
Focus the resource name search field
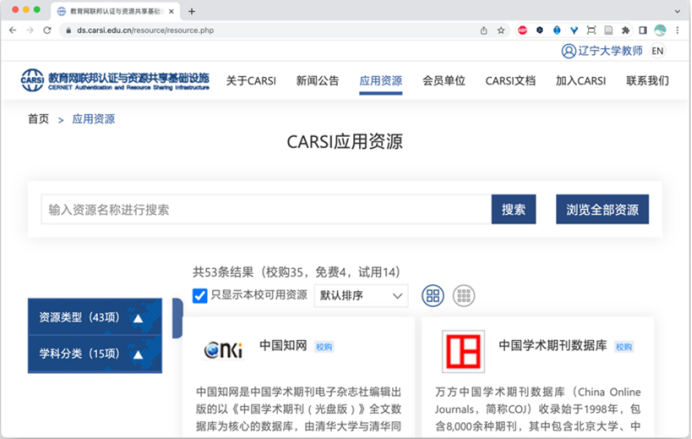tap(266, 209)
